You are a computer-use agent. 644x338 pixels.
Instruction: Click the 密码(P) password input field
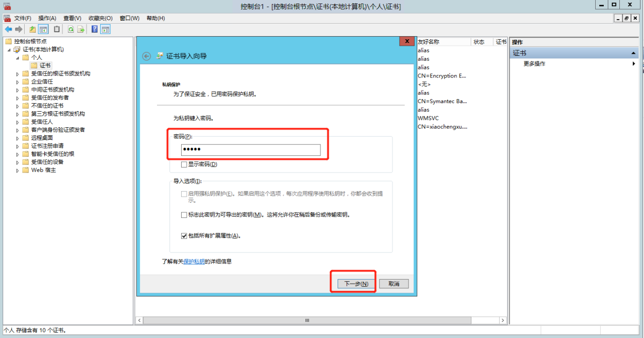coord(251,150)
